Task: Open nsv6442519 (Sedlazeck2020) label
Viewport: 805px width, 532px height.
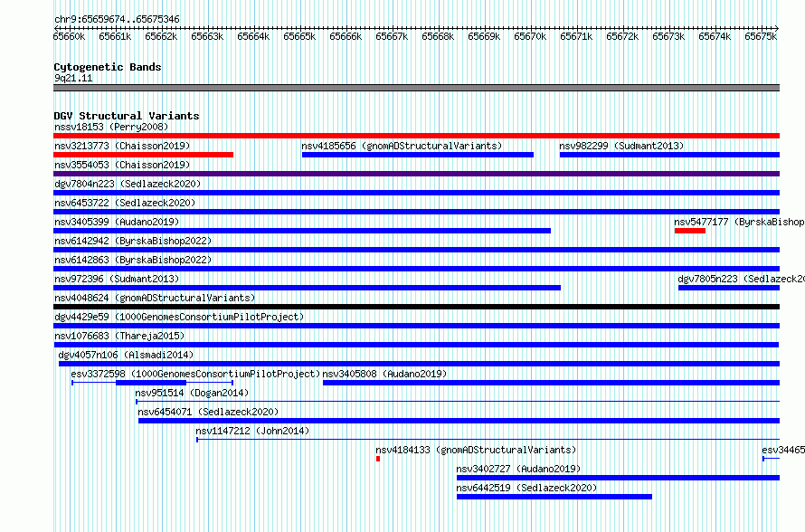Action: [x=526, y=488]
